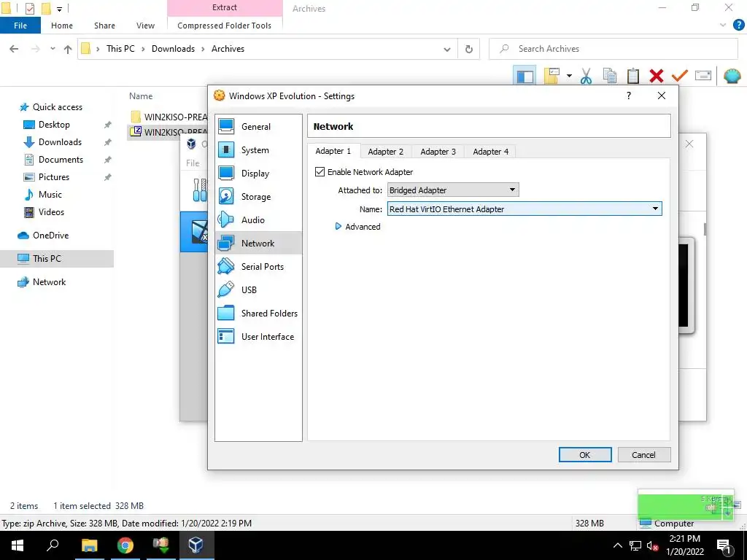Select Desktop in navigation pane

(x=54, y=124)
